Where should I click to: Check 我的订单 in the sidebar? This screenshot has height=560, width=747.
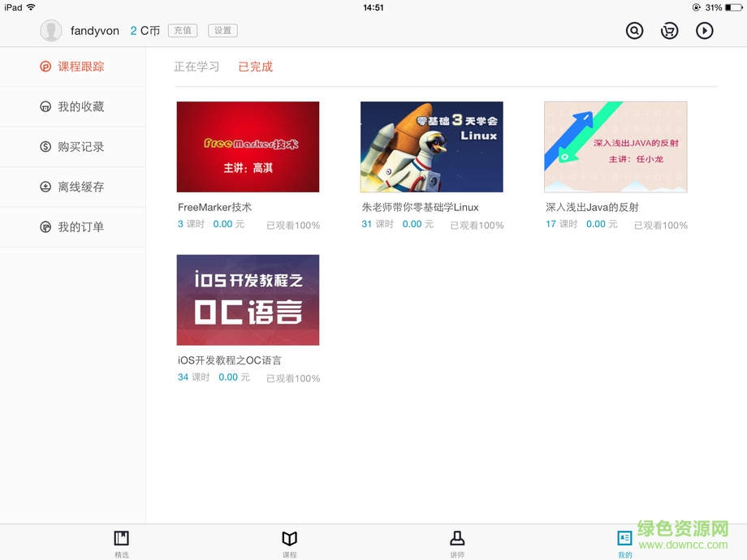(73, 226)
